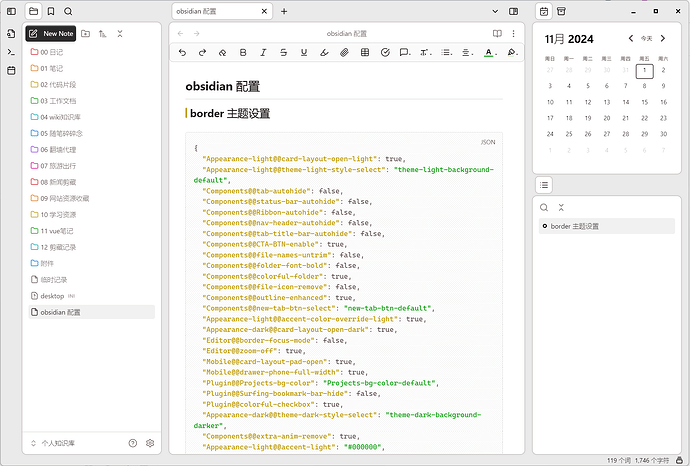
Task: Select day 15 in calendar
Action: [x=644, y=102]
